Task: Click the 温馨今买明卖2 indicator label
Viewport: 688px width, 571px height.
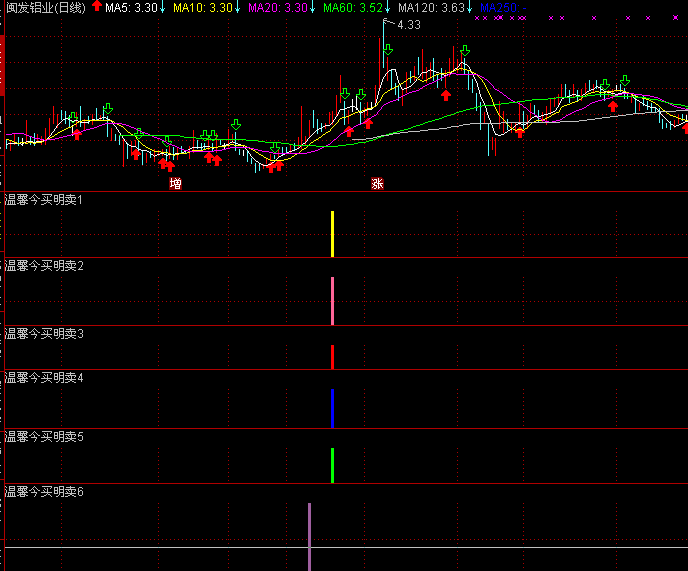Action: pos(43,266)
